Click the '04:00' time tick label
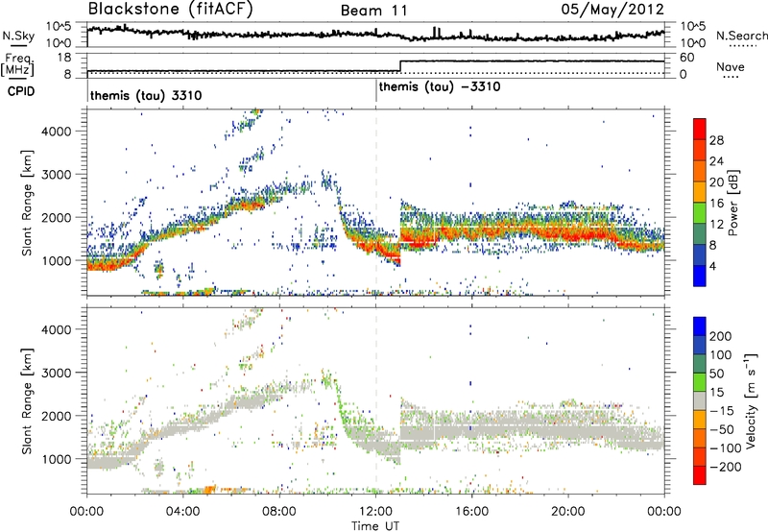 pos(182,512)
